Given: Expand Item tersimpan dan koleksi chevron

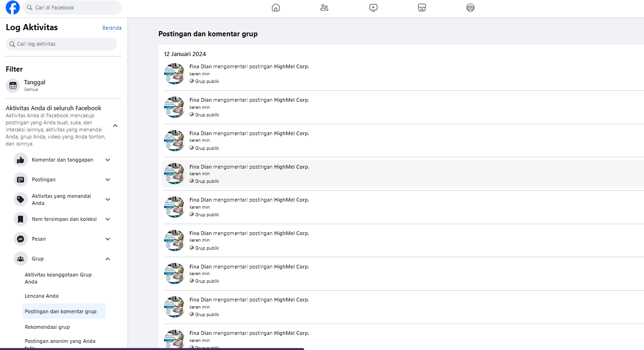Looking at the screenshot, I should (x=108, y=220).
